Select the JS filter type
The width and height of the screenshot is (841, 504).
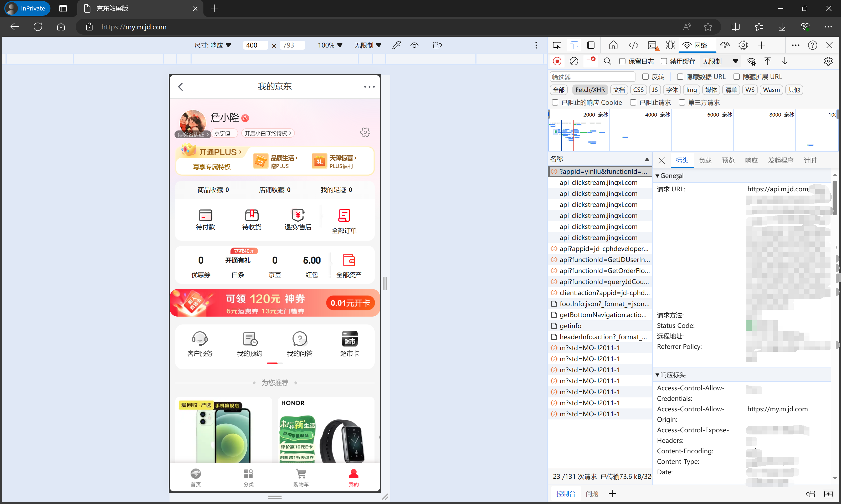click(x=655, y=90)
